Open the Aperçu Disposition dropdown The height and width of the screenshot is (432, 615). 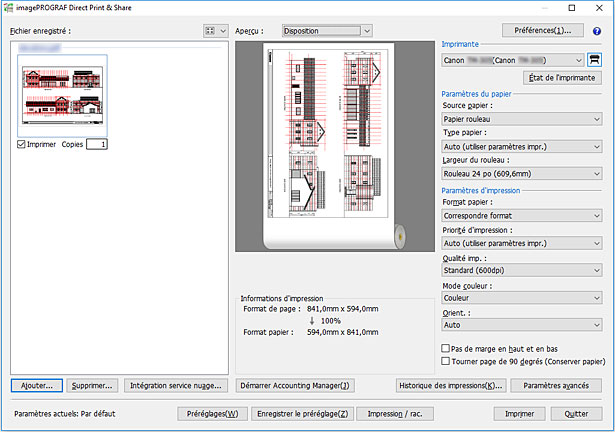click(326, 31)
